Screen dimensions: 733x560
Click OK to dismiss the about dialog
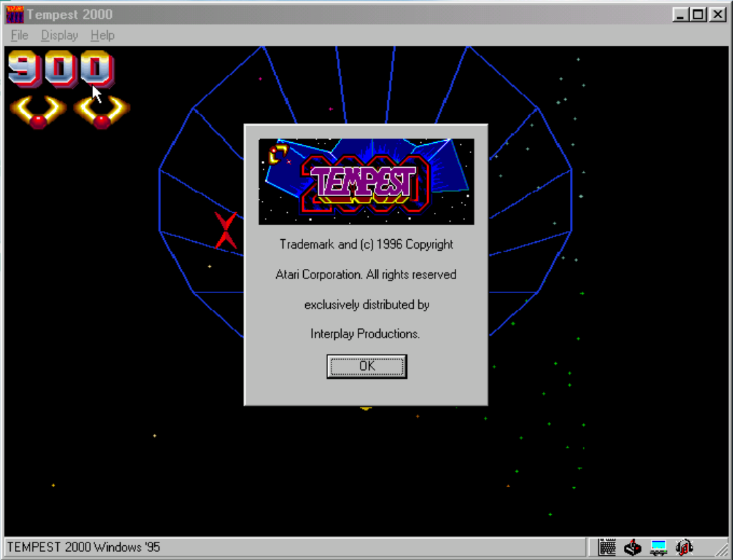coord(367,366)
